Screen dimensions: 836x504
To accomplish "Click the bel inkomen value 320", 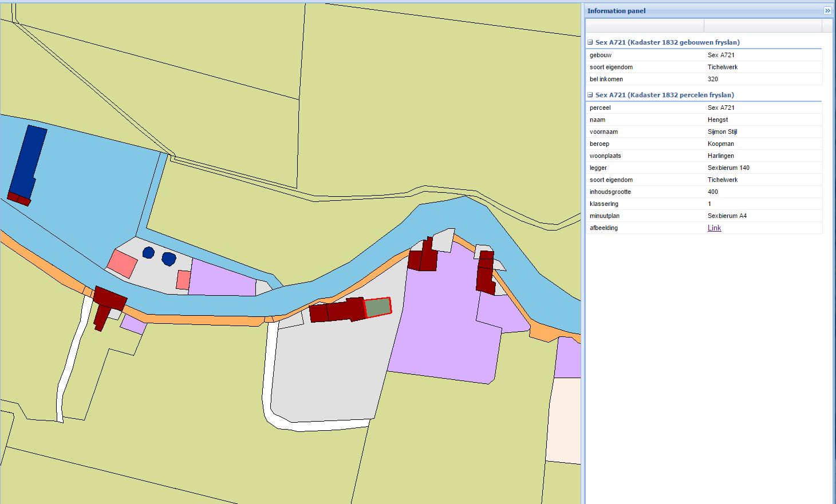I will coord(712,79).
